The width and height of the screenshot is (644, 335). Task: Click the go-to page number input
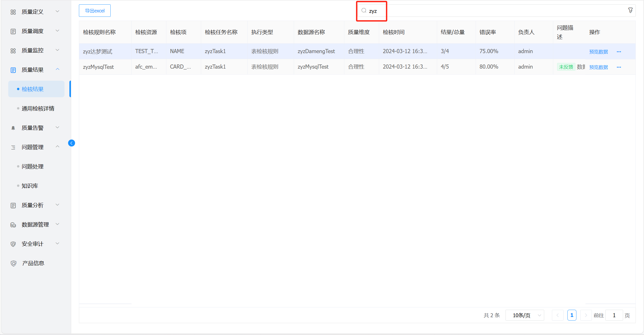[x=614, y=315]
